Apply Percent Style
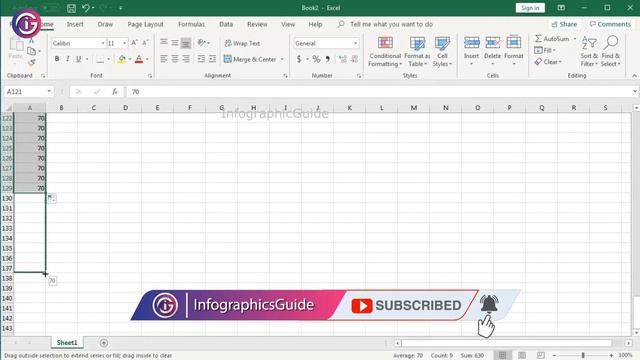 [316, 59]
